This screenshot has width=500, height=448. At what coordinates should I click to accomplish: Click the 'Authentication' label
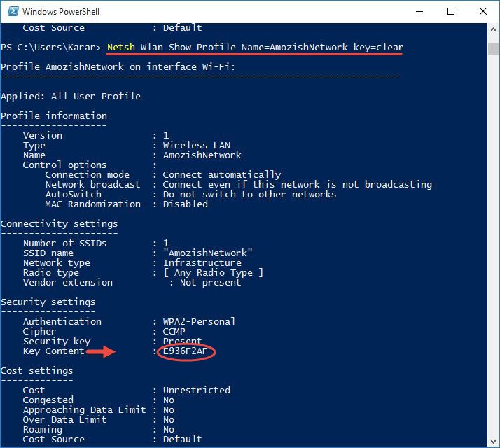tap(62, 322)
